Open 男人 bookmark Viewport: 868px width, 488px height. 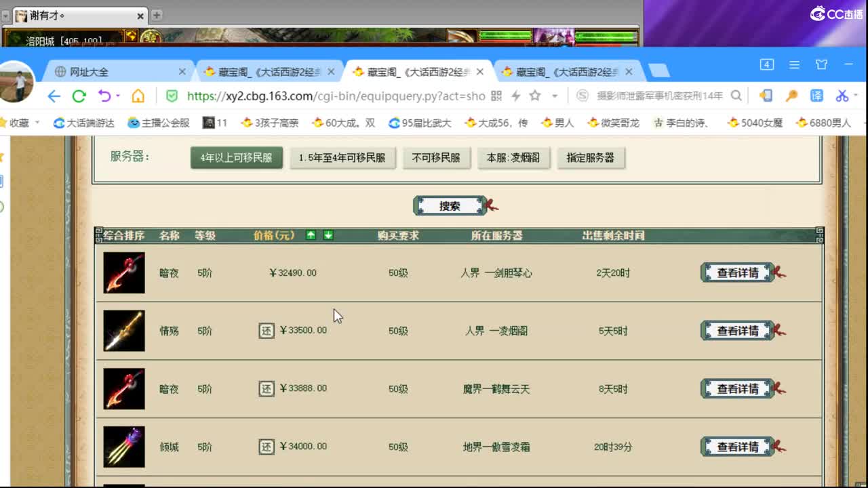click(x=557, y=123)
